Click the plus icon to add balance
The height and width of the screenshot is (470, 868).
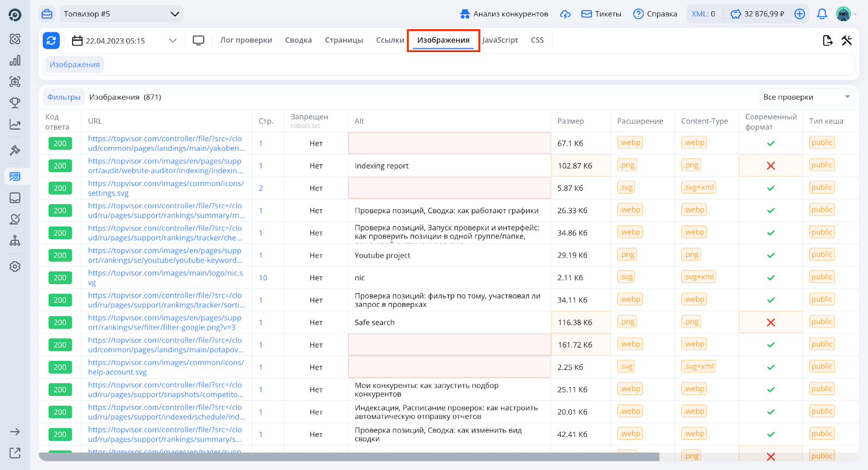click(800, 14)
